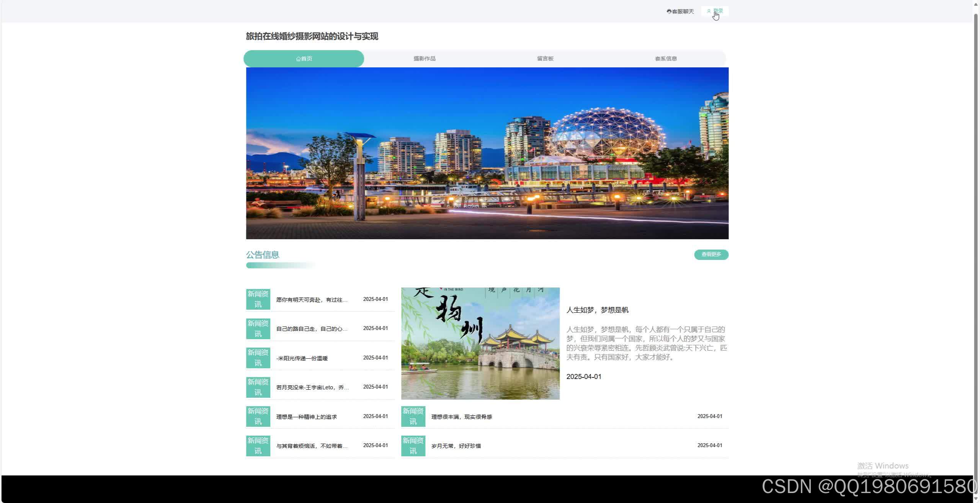This screenshot has width=980, height=503.
Task: Click the 登录 link at top right
Action: click(717, 11)
